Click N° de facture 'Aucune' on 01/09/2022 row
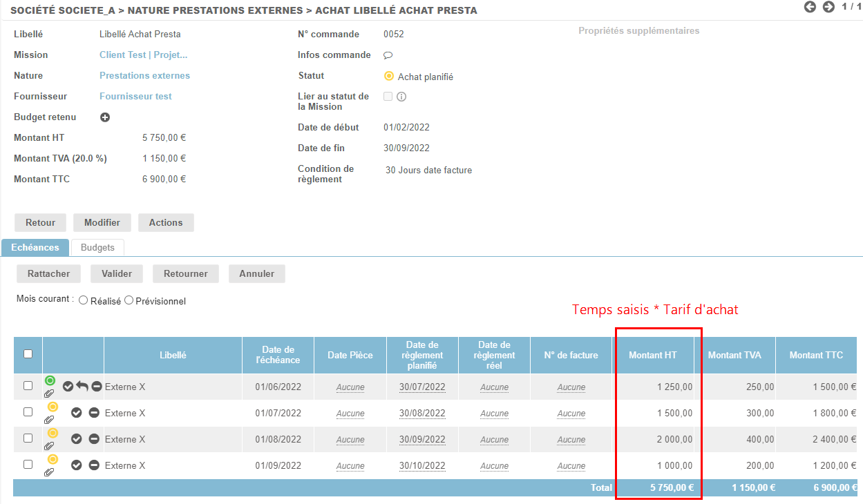 pos(571,466)
